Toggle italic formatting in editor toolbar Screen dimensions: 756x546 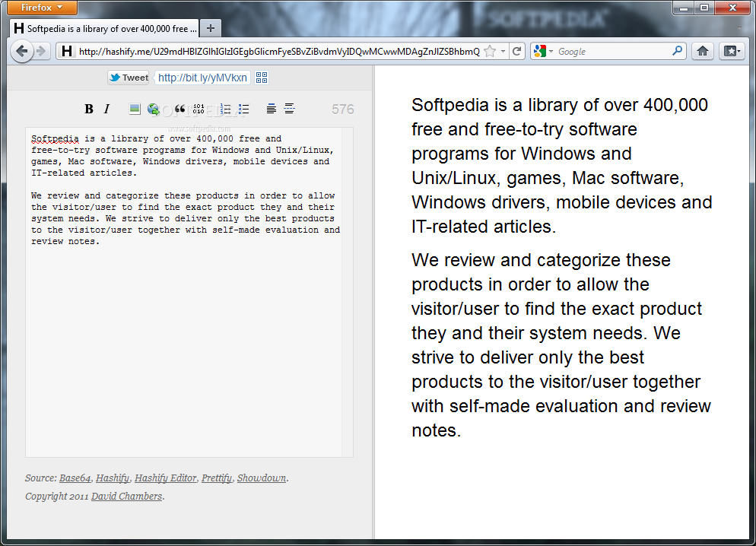tap(106, 109)
